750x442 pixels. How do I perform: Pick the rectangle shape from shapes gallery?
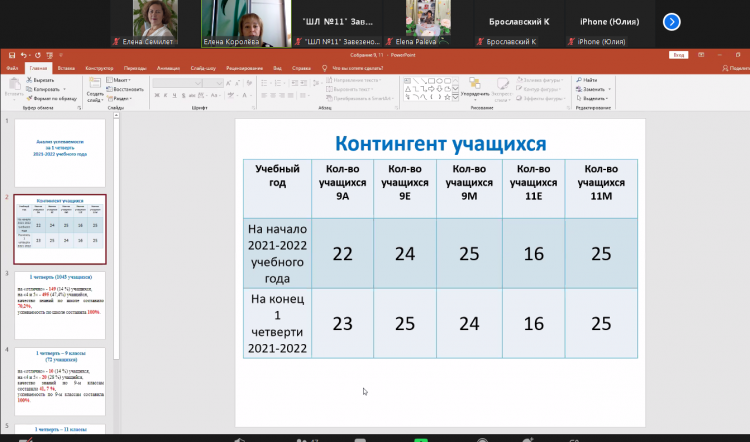431,81
